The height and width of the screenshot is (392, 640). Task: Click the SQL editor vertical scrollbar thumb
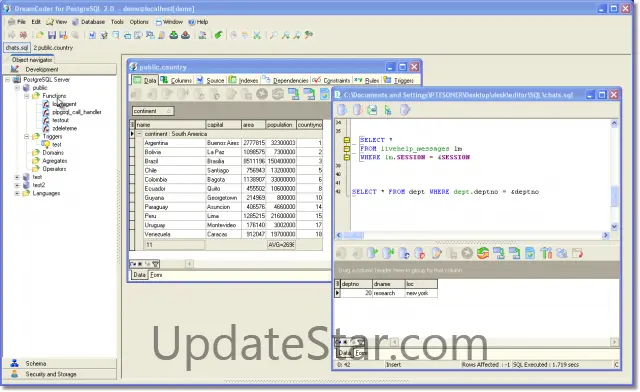[614, 196]
